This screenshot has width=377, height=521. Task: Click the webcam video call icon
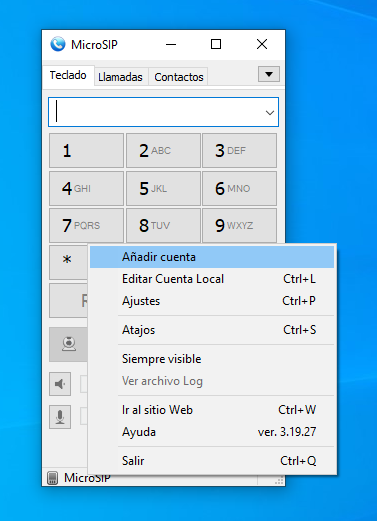tap(69, 344)
